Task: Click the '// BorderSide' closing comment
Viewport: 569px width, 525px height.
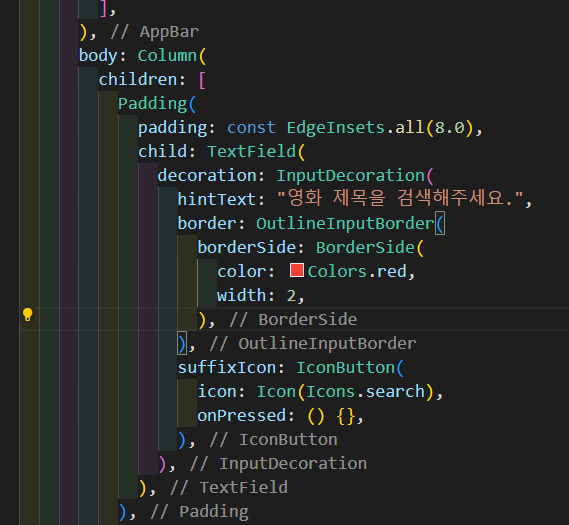Action: 293,320
